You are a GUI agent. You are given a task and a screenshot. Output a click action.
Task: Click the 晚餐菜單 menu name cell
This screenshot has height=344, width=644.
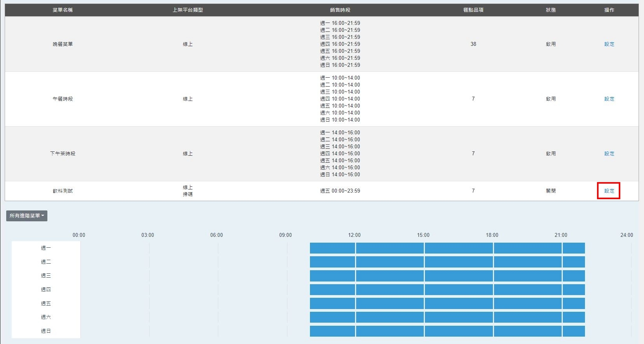tap(63, 44)
